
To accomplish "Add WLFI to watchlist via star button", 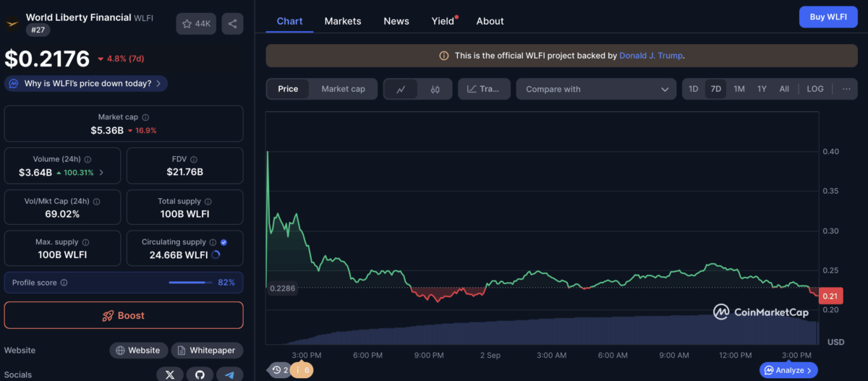I will [x=196, y=24].
